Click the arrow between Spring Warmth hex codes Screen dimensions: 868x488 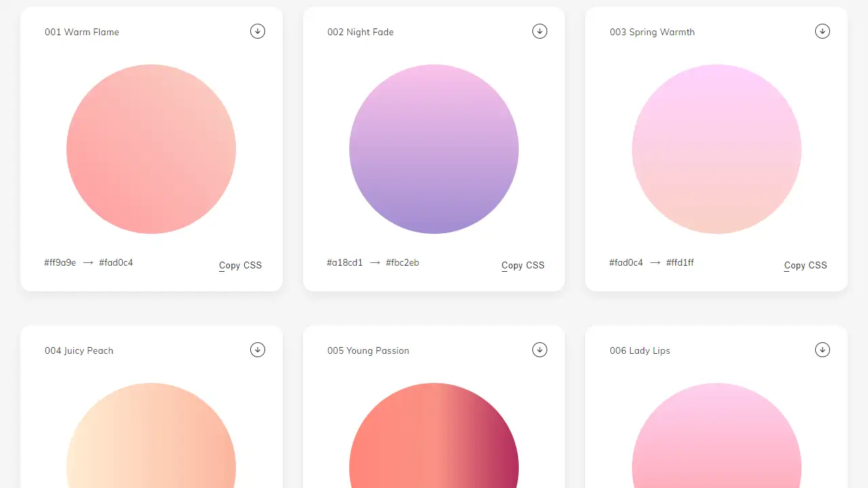tap(654, 262)
